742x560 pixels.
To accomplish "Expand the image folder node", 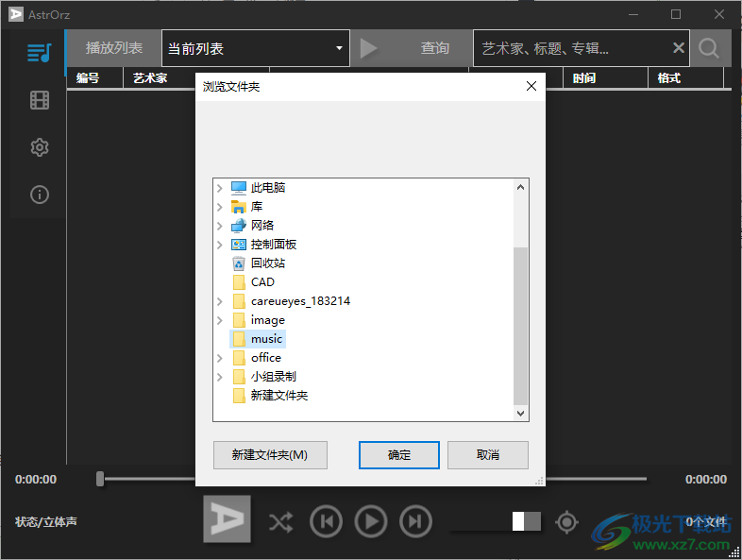I will click(x=220, y=320).
